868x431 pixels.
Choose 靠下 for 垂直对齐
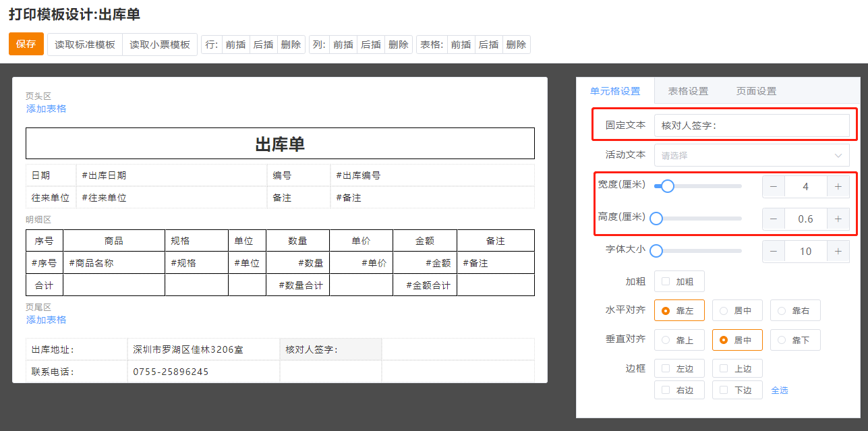[x=794, y=340]
